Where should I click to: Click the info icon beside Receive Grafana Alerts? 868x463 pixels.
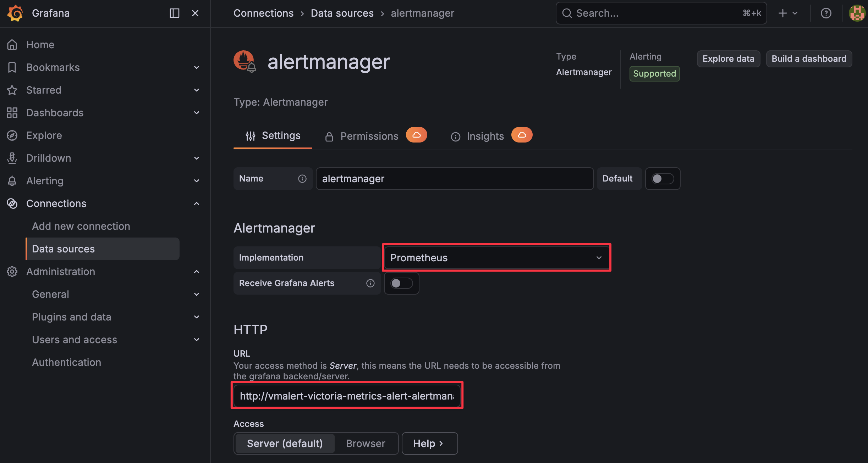point(370,283)
